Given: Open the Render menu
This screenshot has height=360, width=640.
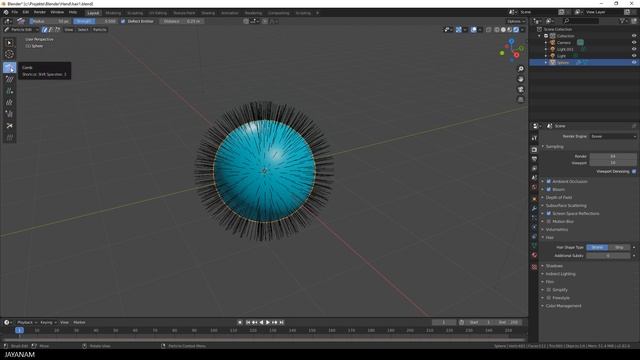Looking at the screenshot, I should 40,12.
